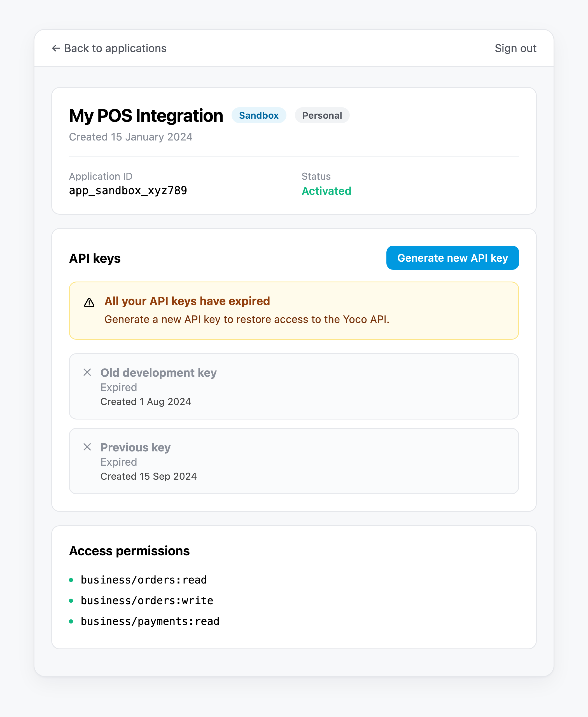
Task: Click the X icon beside Previous key
Action: pyautogui.click(x=87, y=447)
